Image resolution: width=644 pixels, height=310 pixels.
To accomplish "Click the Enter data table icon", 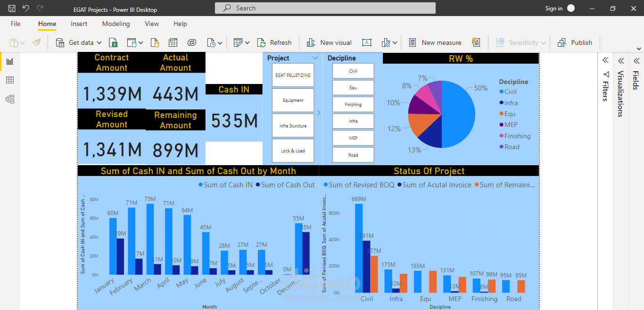I will tap(173, 42).
